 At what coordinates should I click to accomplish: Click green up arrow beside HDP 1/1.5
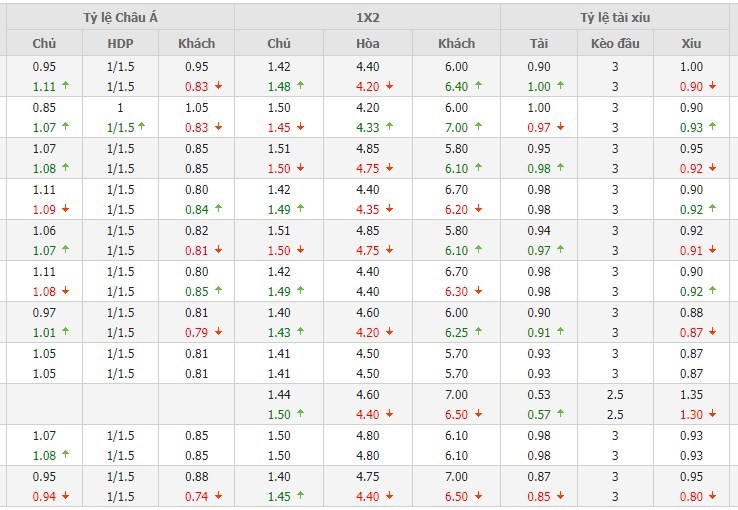[x=143, y=127]
